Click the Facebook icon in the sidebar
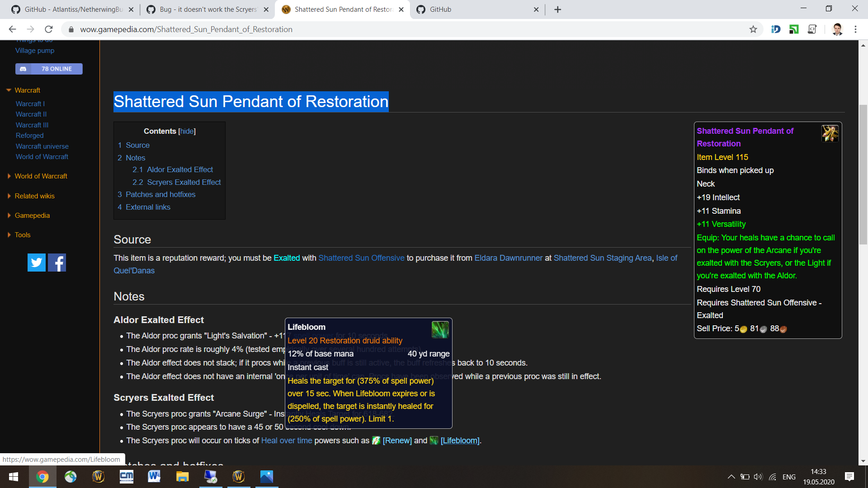This screenshot has width=868, height=488. pyautogui.click(x=57, y=262)
